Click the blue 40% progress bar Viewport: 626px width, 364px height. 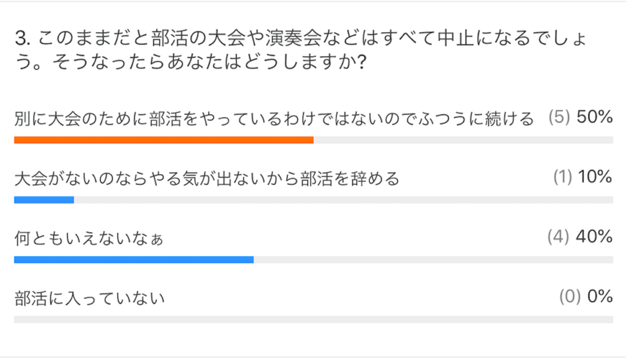click(134, 260)
